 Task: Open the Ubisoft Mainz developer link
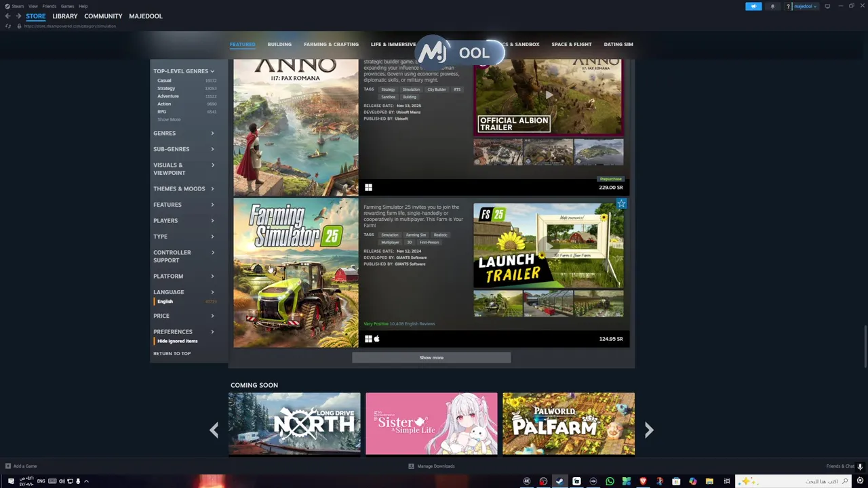point(408,112)
